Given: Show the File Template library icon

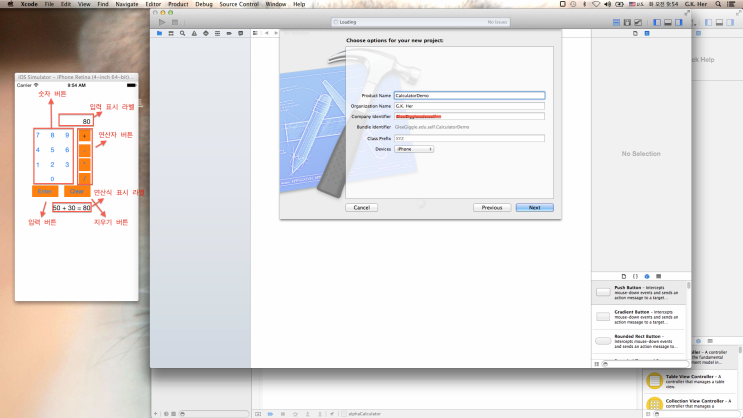Looking at the screenshot, I should (624, 276).
